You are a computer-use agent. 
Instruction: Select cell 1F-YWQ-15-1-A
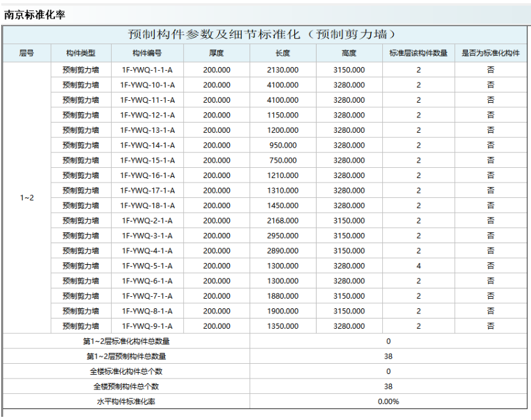147,160
